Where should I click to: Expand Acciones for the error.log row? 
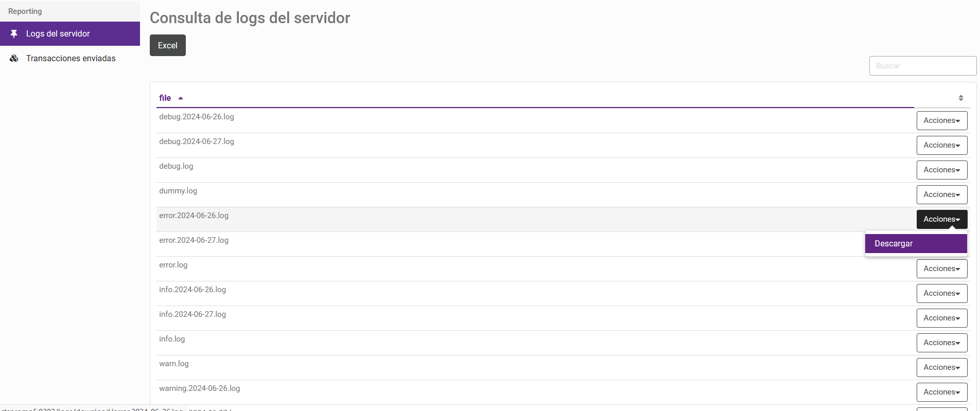[x=941, y=269]
